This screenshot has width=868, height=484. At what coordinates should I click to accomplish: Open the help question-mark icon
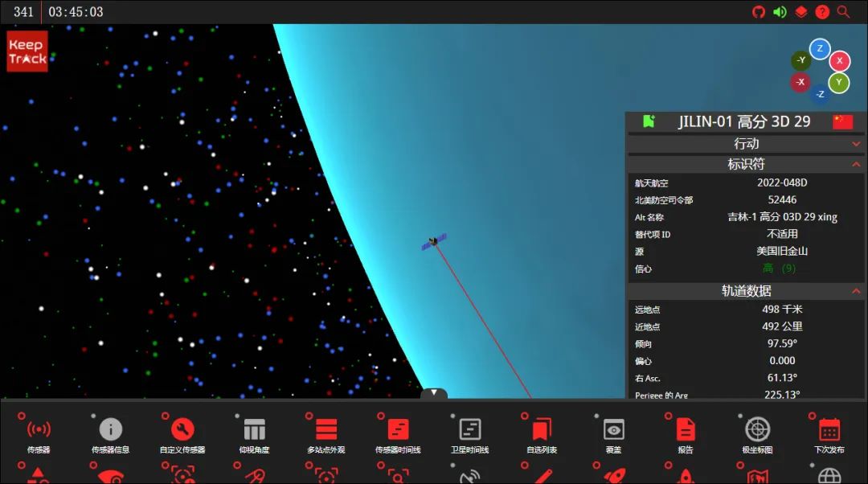coord(823,11)
